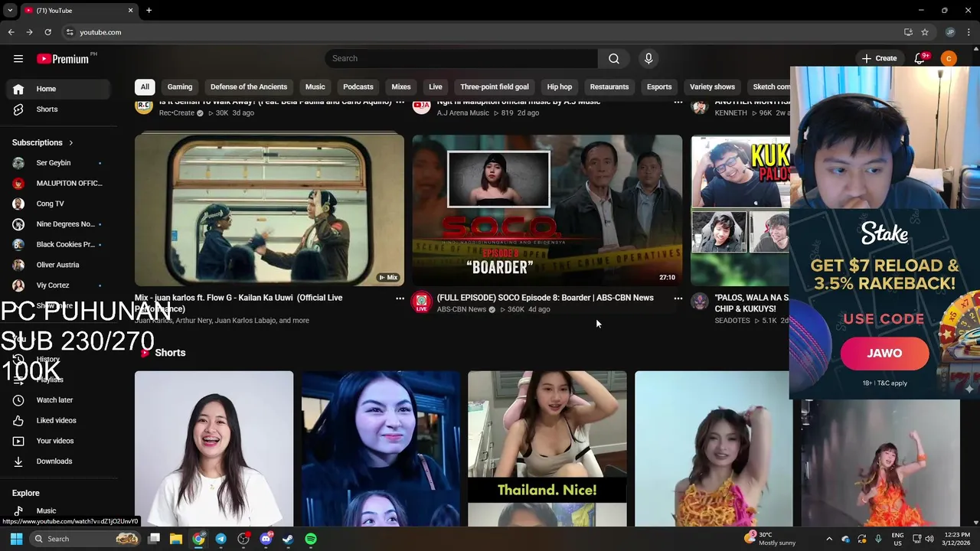Play the first short with smiling woman
Viewport: 980px width, 551px height.
[214, 448]
